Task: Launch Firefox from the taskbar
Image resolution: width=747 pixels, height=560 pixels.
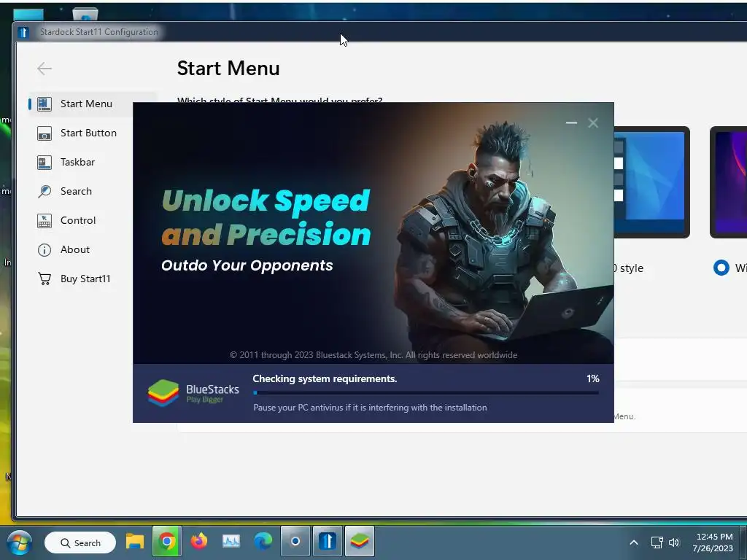Action: click(199, 542)
